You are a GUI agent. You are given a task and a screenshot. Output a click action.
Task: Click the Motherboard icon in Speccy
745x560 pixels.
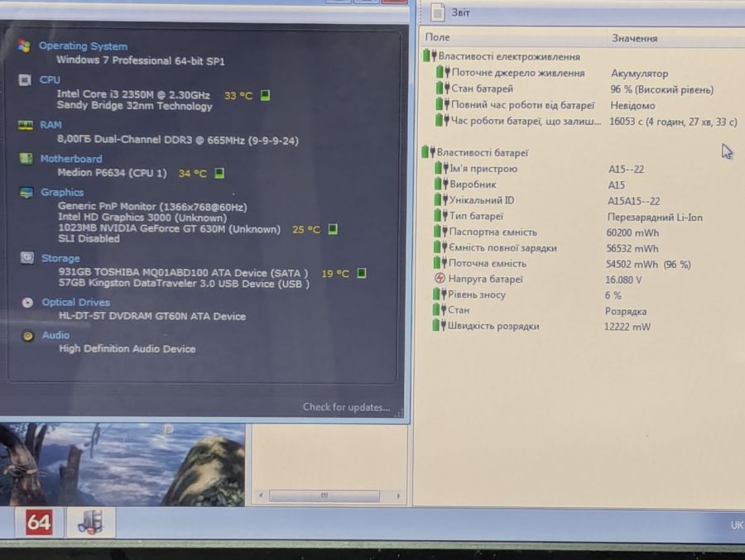[26, 158]
